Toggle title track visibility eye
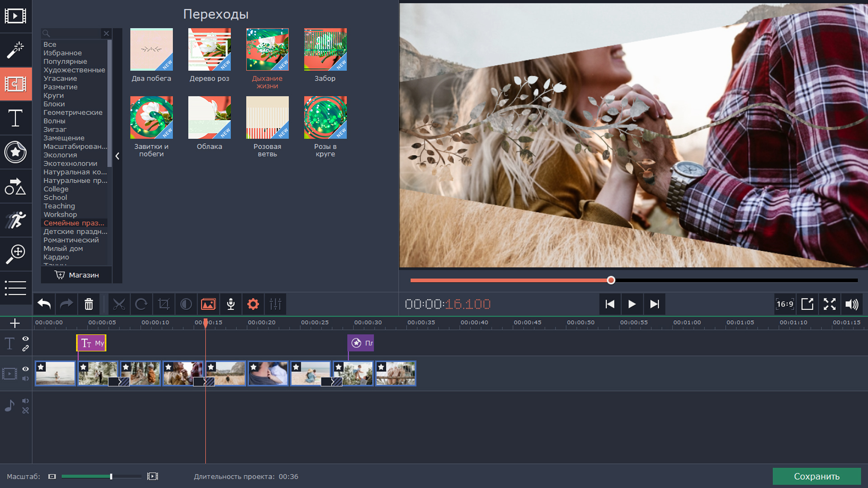 click(26, 338)
